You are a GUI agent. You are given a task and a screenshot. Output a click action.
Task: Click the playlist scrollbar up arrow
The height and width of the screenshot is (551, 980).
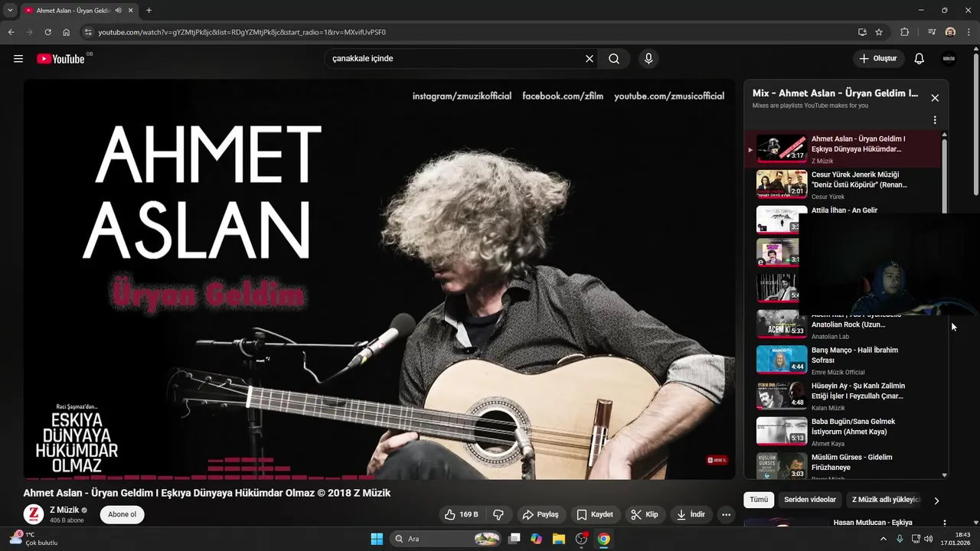(944, 135)
